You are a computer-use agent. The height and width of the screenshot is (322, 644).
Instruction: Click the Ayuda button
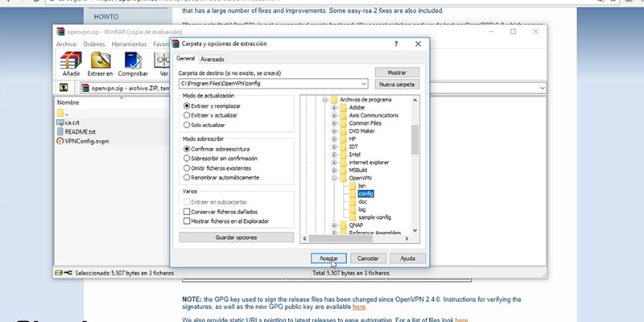408,258
